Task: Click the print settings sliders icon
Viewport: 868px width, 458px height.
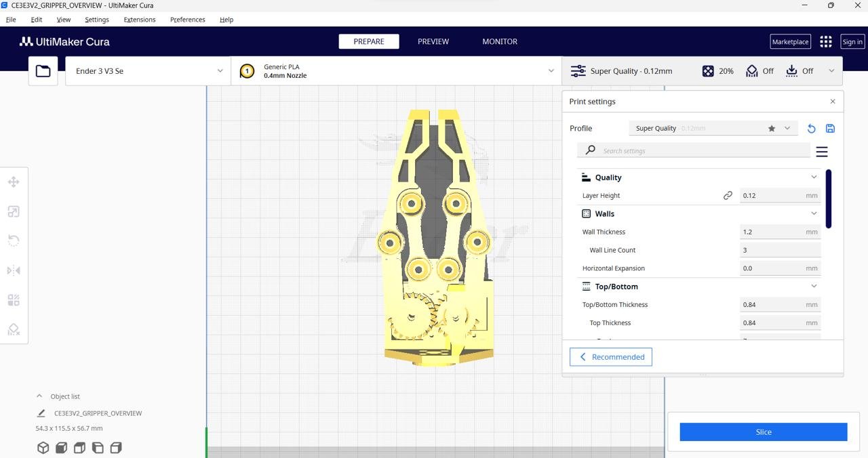Action: (x=578, y=71)
